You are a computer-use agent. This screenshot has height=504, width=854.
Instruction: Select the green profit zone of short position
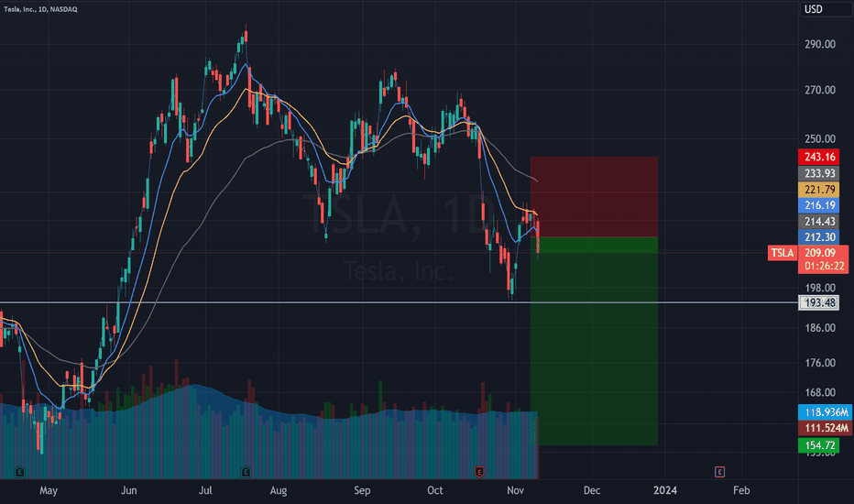pos(594,341)
